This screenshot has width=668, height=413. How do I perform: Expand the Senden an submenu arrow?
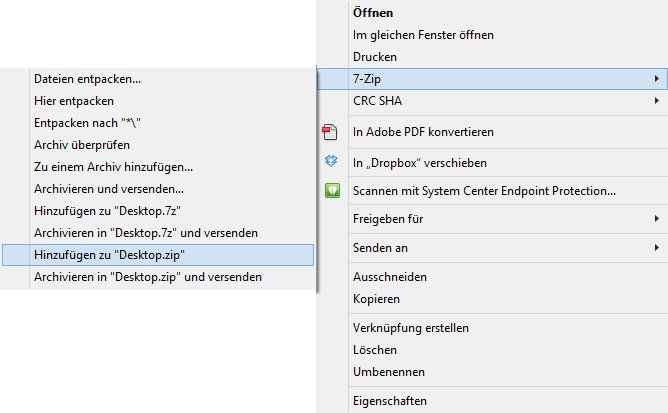[x=656, y=248]
